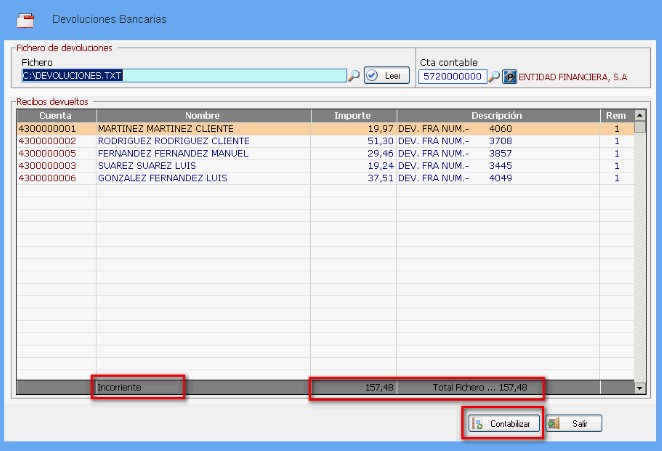Select account cell 4300000003
Image resolution: width=662 pixels, height=451 pixels.
click(47, 166)
